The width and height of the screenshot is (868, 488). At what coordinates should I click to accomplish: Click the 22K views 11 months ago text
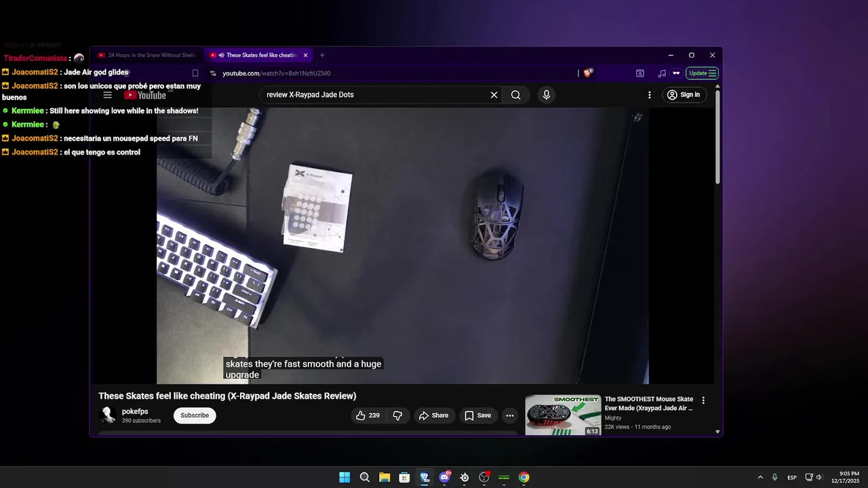click(x=637, y=427)
